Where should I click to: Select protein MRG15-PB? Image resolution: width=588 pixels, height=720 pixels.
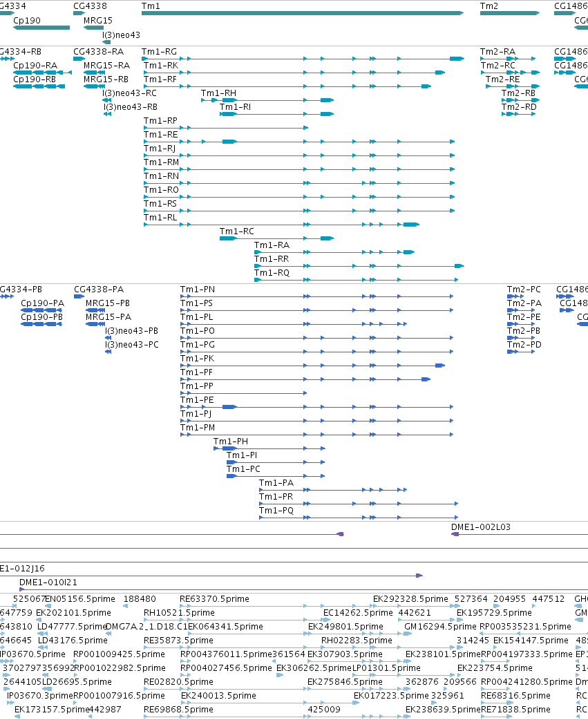pyautogui.click(x=95, y=310)
